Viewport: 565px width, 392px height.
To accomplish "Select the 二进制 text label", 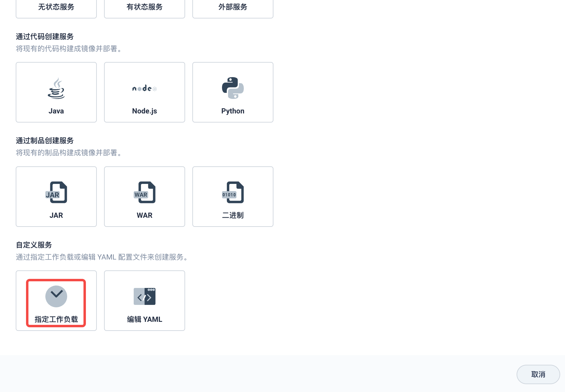I will coord(233,215).
